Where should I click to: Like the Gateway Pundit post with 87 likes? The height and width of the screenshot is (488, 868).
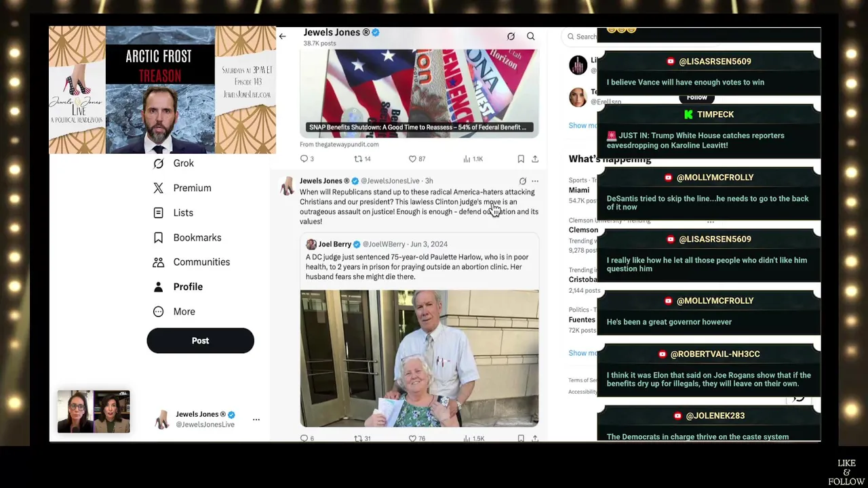click(417, 159)
